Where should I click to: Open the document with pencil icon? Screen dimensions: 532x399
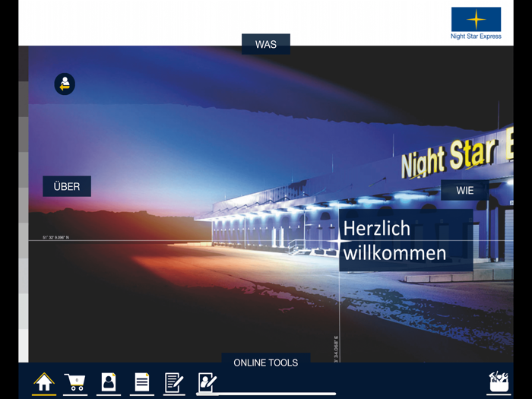pos(174,382)
